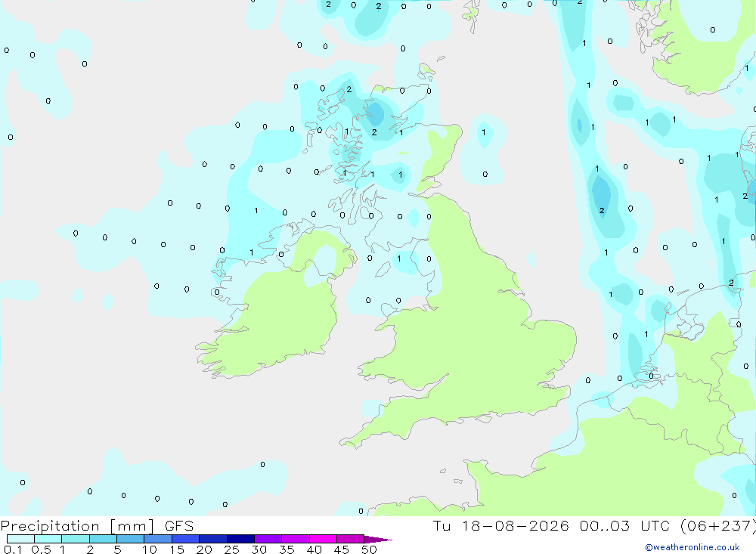Image resolution: width=756 pixels, height=554 pixels.
Task: Click the "(06+237)" forecast run text
Action: click(718, 526)
